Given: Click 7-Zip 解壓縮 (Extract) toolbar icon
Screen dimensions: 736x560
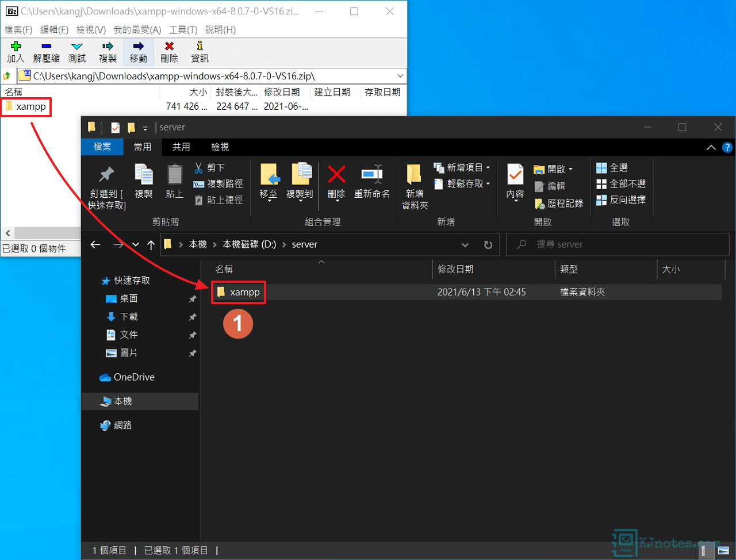Looking at the screenshot, I should [46, 52].
